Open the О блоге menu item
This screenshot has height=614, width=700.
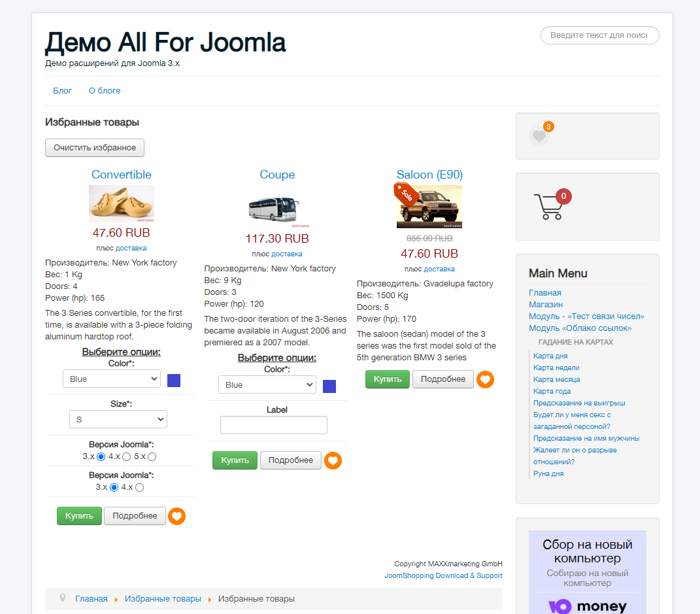click(105, 91)
